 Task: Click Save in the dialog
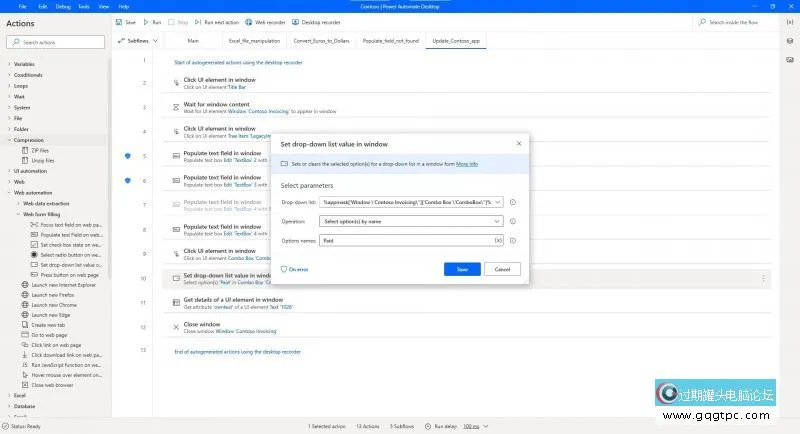click(x=461, y=269)
